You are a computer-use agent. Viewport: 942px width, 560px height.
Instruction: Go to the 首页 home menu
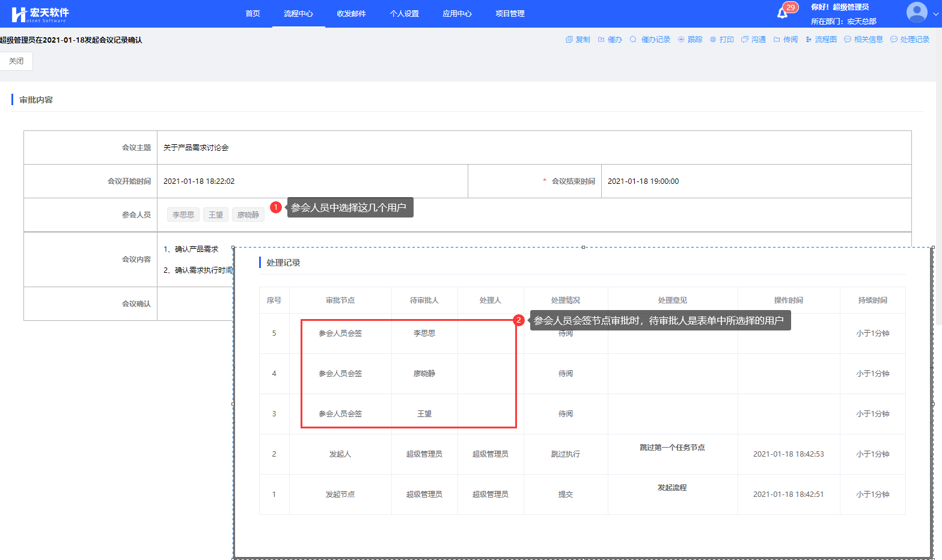(252, 14)
